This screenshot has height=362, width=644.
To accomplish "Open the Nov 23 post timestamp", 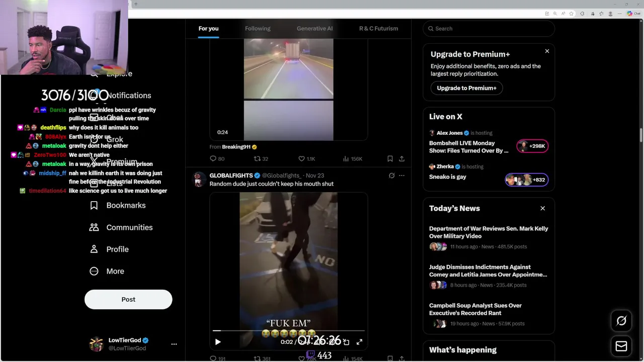I will click(315, 175).
